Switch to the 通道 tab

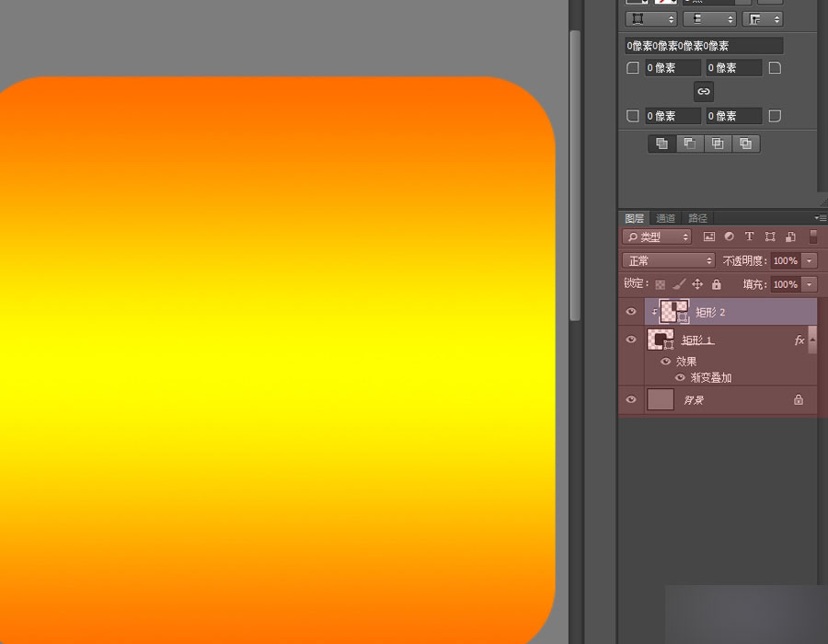point(665,218)
